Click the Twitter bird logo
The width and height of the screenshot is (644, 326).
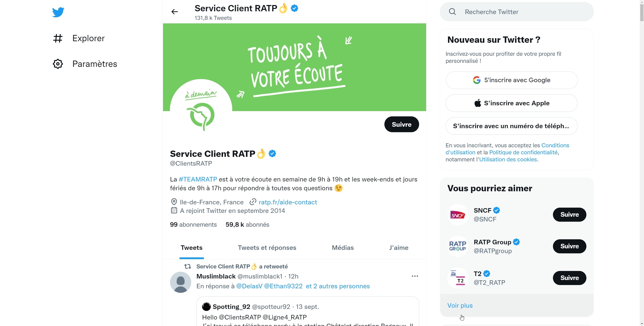coord(58,12)
